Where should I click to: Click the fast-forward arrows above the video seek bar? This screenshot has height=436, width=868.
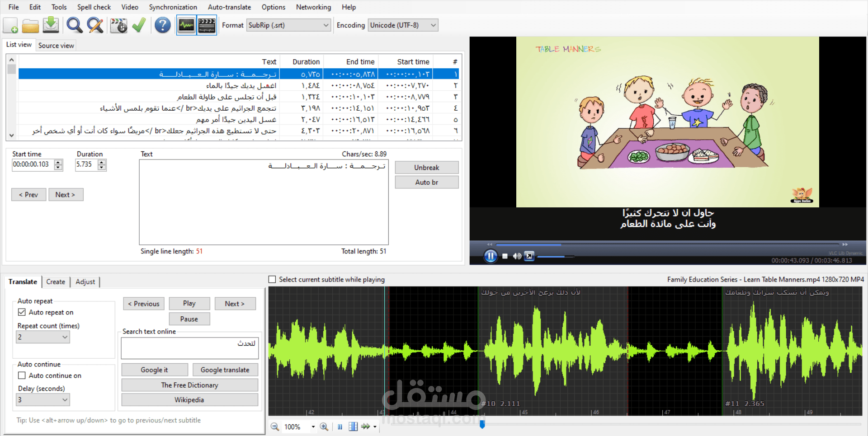pyautogui.click(x=845, y=244)
